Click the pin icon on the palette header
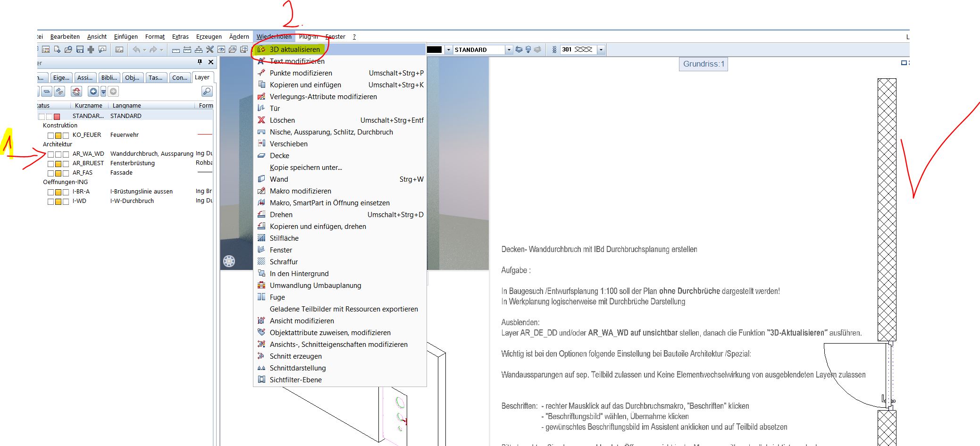 click(200, 62)
